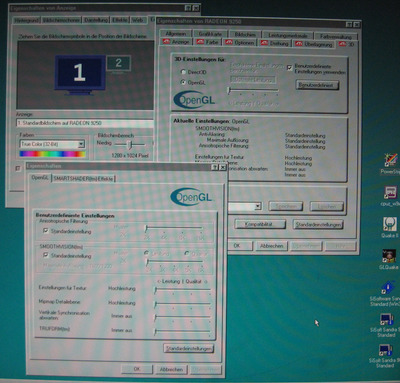Switch to the ATI Farbe tab
This screenshot has width=400, height=383.
[208, 42]
